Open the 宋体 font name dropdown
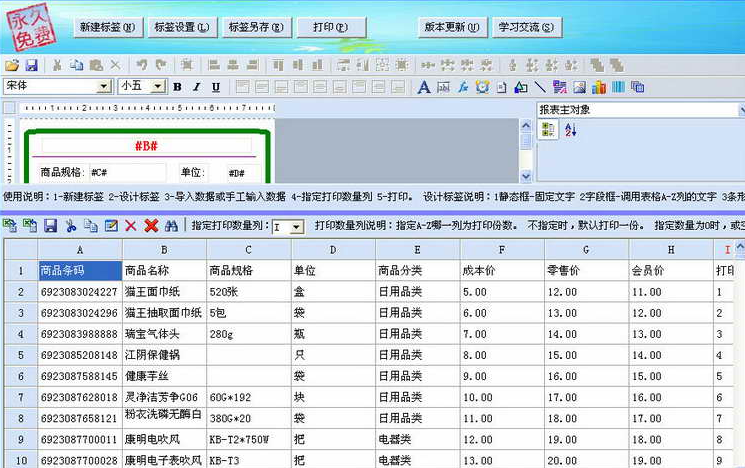This screenshot has height=468, width=745. [x=103, y=87]
